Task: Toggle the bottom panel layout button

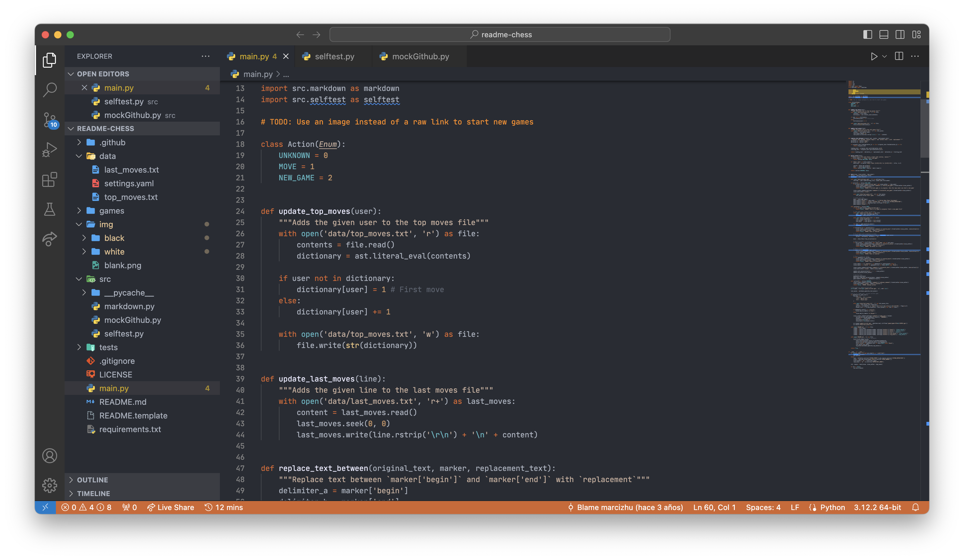Action: [884, 35]
